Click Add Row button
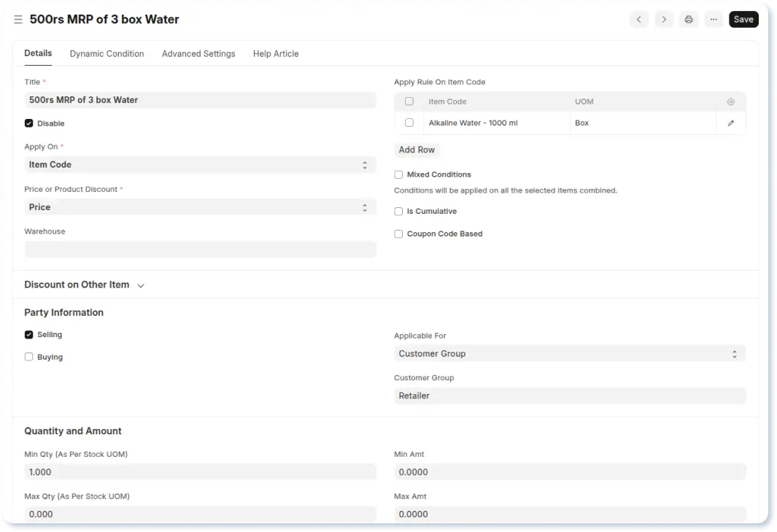This screenshot has width=777, height=532. click(x=417, y=150)
